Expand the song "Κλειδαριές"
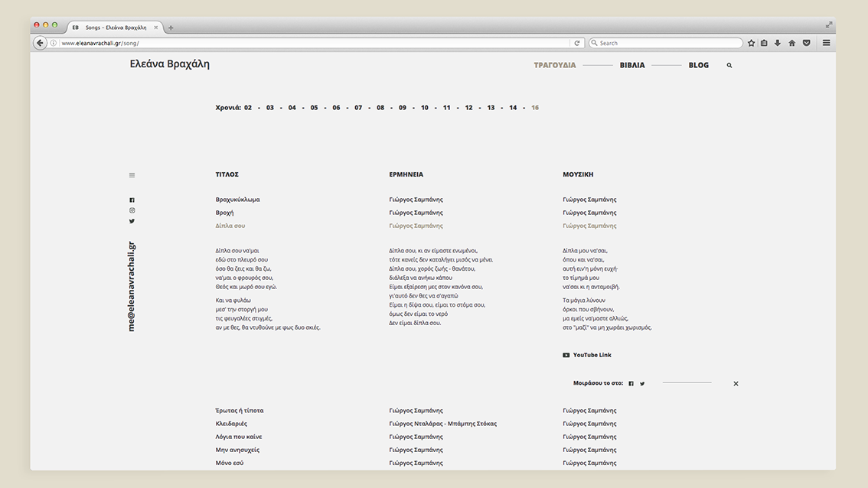868x488 pixels. pyautogui.click(x=231, y=424)
